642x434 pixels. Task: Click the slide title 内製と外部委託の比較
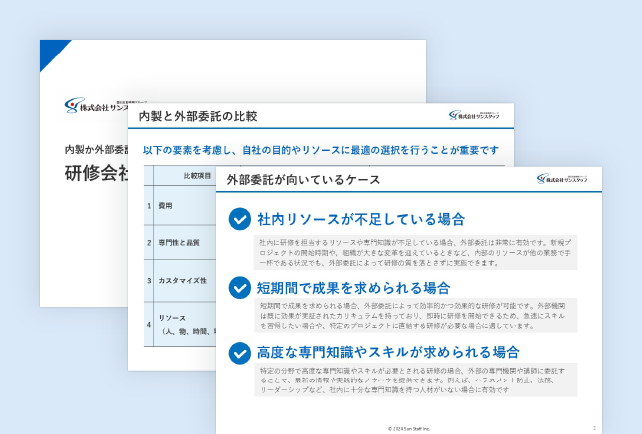(198, 116)
